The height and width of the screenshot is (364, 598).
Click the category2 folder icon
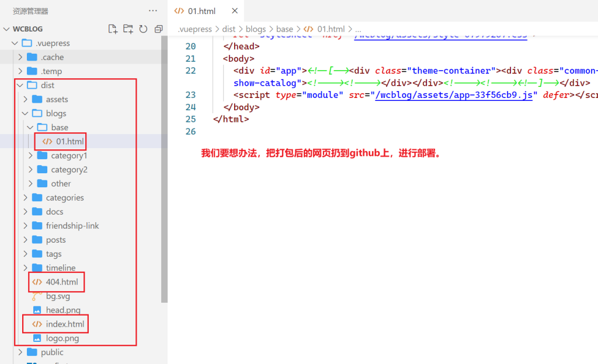click(42, 169)
